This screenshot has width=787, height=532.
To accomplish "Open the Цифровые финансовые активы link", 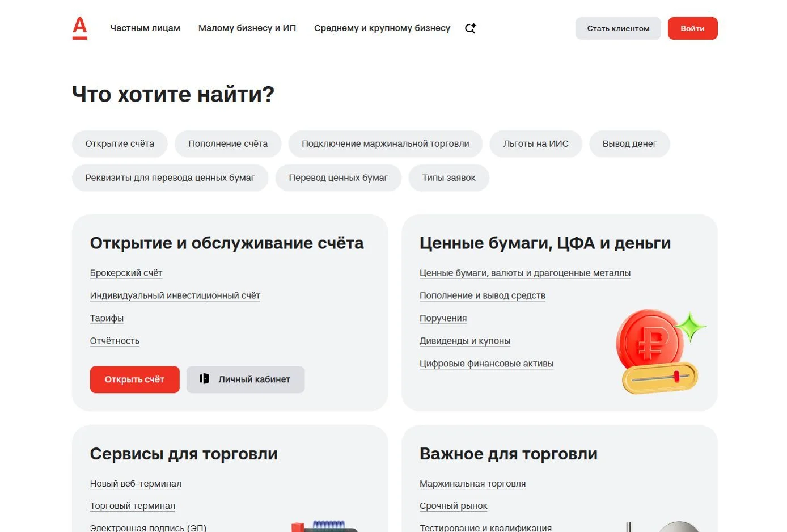I will coord(486,364).
